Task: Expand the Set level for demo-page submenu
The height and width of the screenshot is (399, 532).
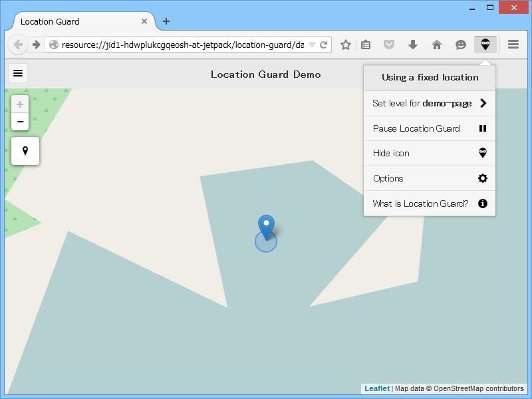Action: 426,103
